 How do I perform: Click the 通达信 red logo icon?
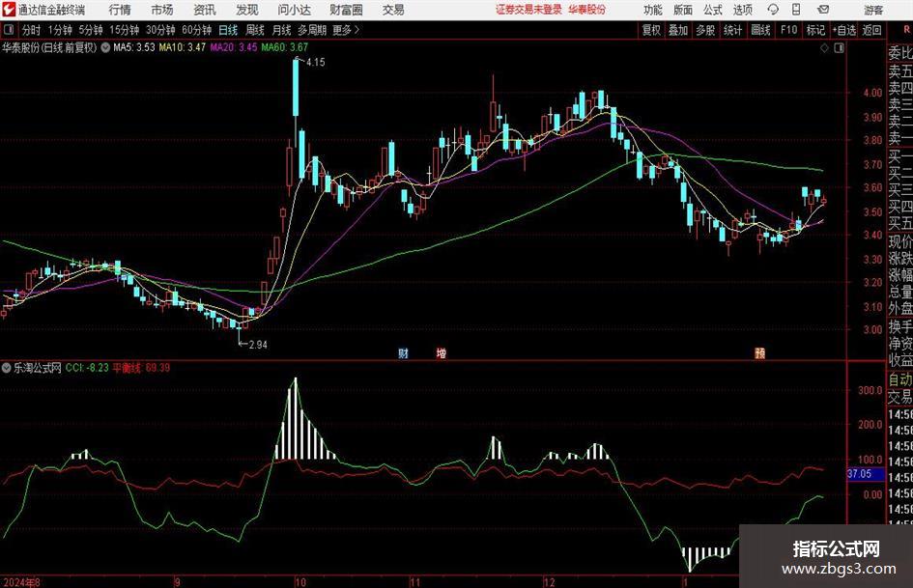pos(8,10)
